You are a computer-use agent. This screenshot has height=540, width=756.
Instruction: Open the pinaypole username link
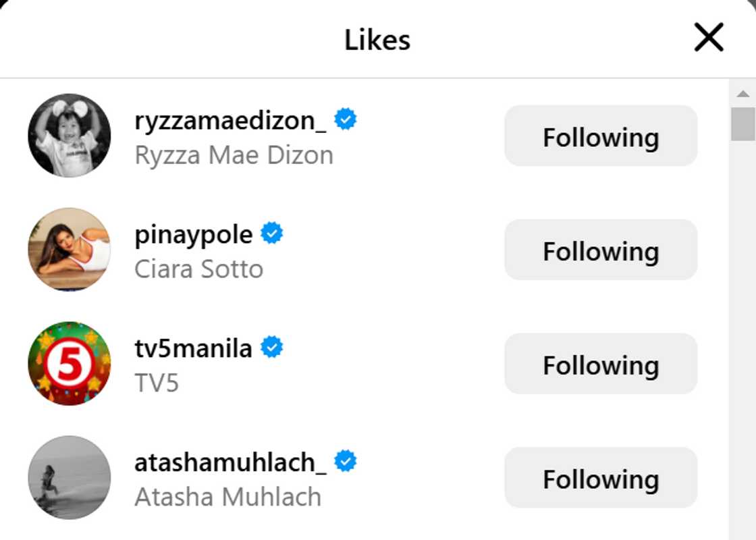click(193, 236)
